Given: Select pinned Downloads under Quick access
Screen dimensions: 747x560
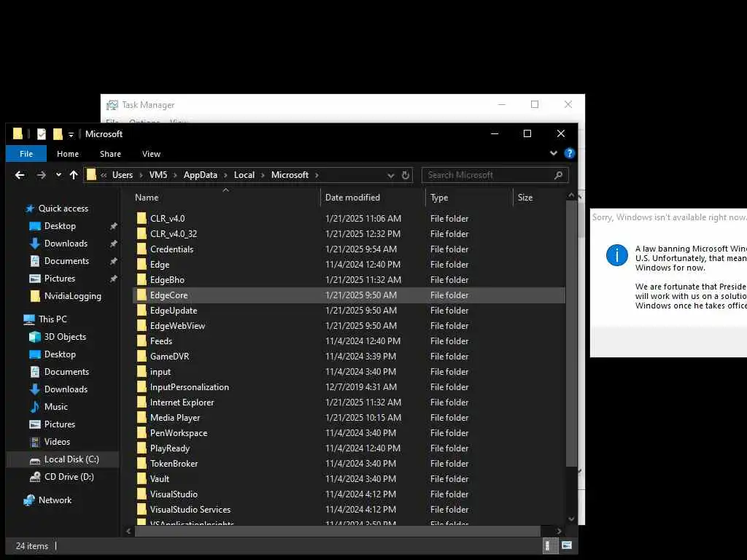Looking at the screenshot, I should point(66,244).
